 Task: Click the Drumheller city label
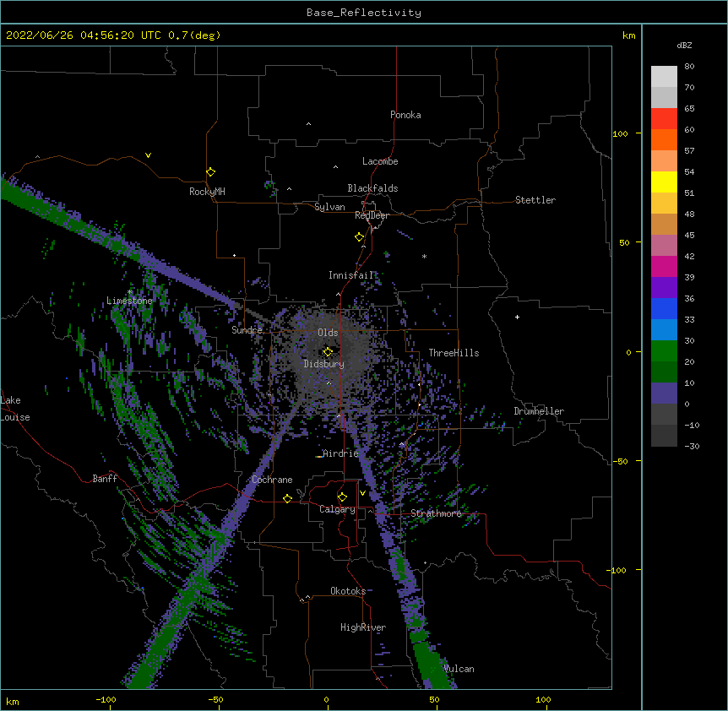click(x=539, y=411)
